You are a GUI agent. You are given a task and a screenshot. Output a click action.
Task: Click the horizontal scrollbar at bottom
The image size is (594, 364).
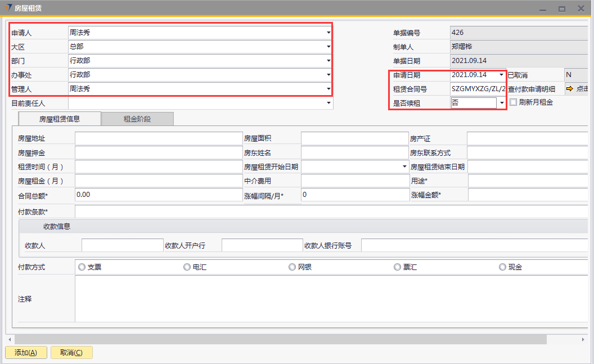280,339
